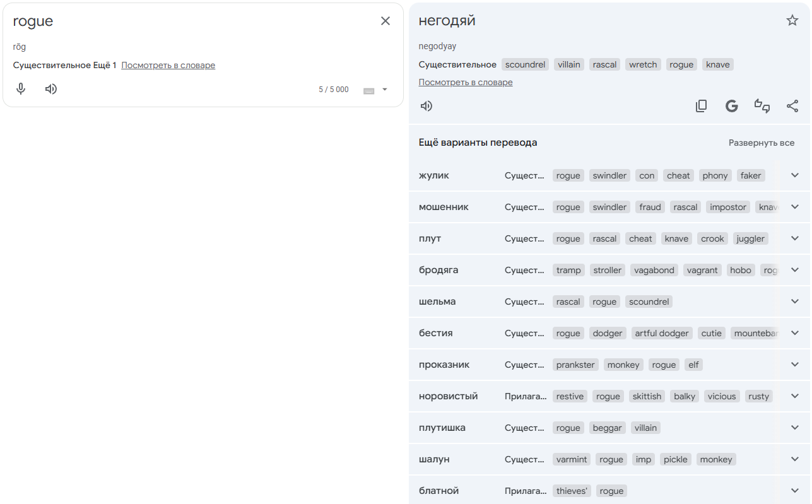Click the translated word негодяй
Screen dimensions: 812x504
pos(447,21)
